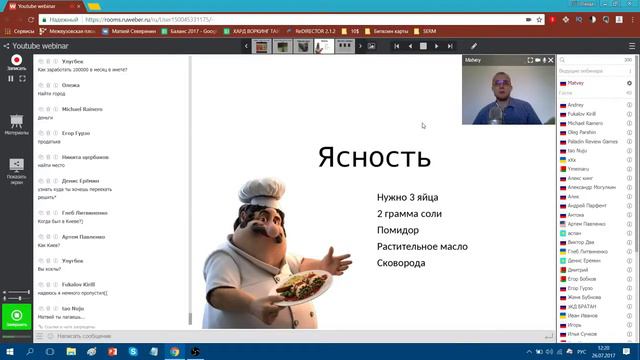Select the fifth slide thumbnail with dots

click(345, 46)
